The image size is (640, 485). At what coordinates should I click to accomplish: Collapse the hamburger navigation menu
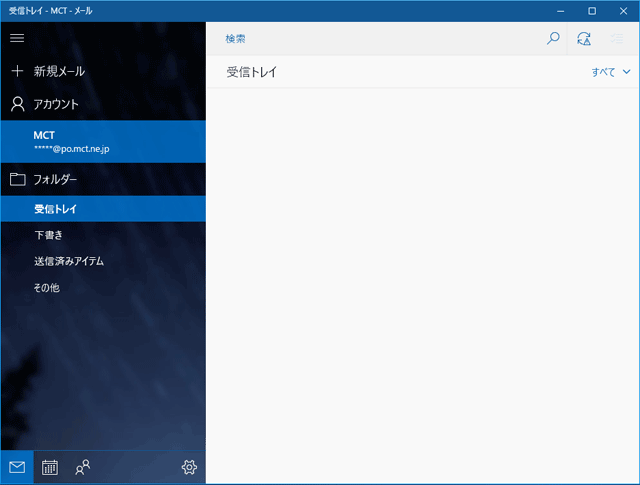coord(17,38)
